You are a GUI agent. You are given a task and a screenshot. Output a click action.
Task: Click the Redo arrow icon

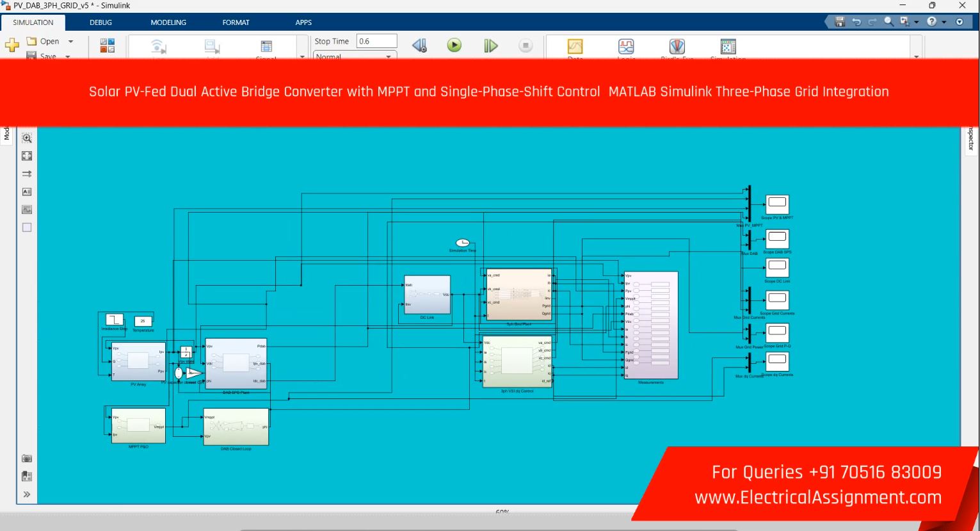point(872,22)
